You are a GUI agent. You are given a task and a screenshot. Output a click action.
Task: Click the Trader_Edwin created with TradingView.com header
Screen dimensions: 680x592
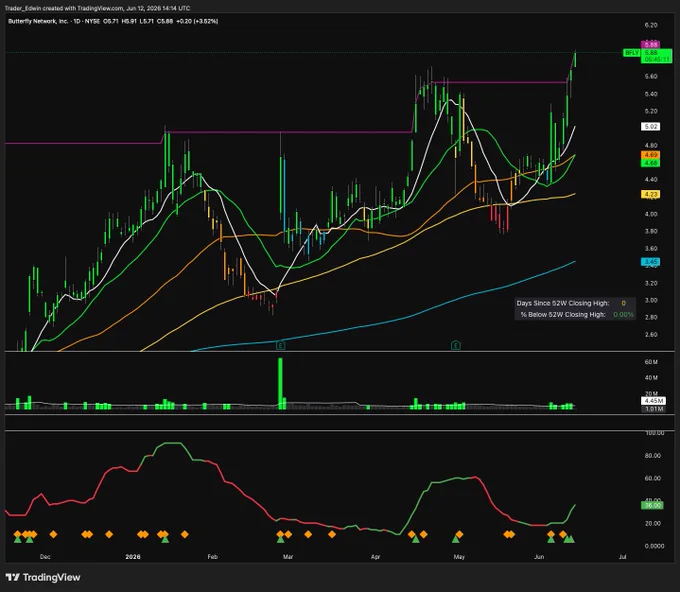tap(97, 8)
